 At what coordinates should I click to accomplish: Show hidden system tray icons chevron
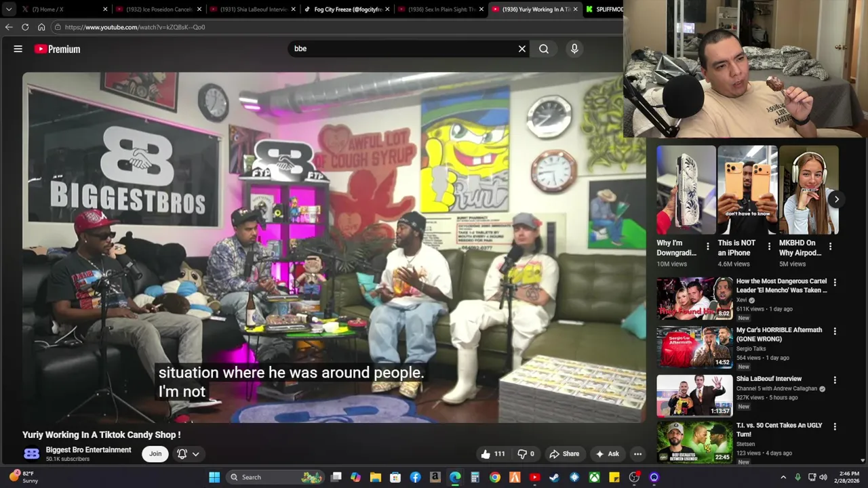(783, 477)
